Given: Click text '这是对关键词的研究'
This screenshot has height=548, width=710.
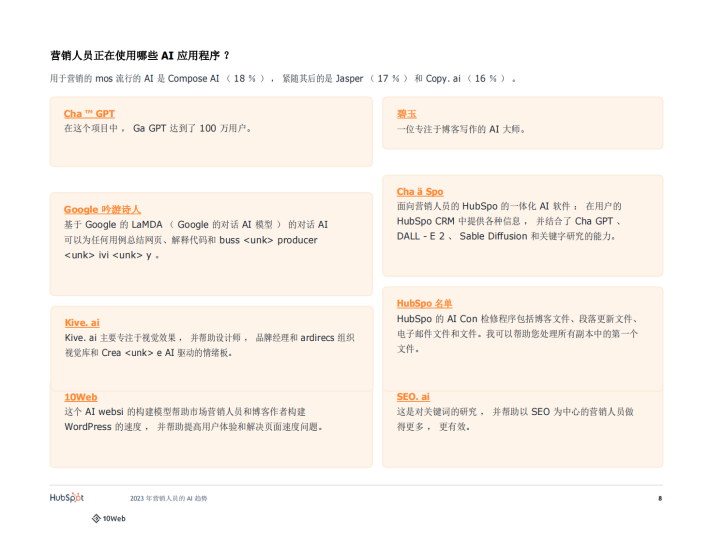Looking at the screenshot, I should point(437,412).
